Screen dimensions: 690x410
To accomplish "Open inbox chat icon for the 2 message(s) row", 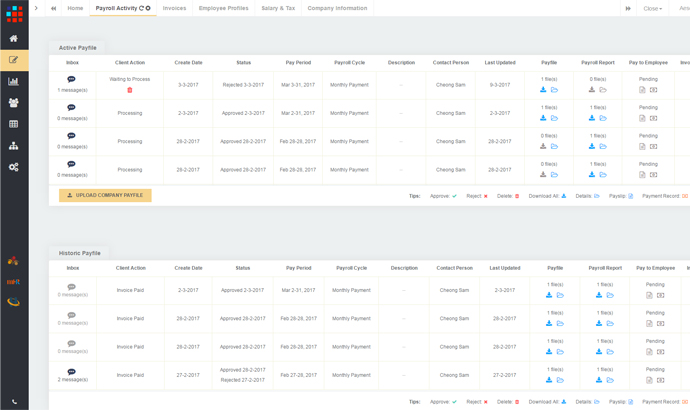I will (x=71, y=372).
